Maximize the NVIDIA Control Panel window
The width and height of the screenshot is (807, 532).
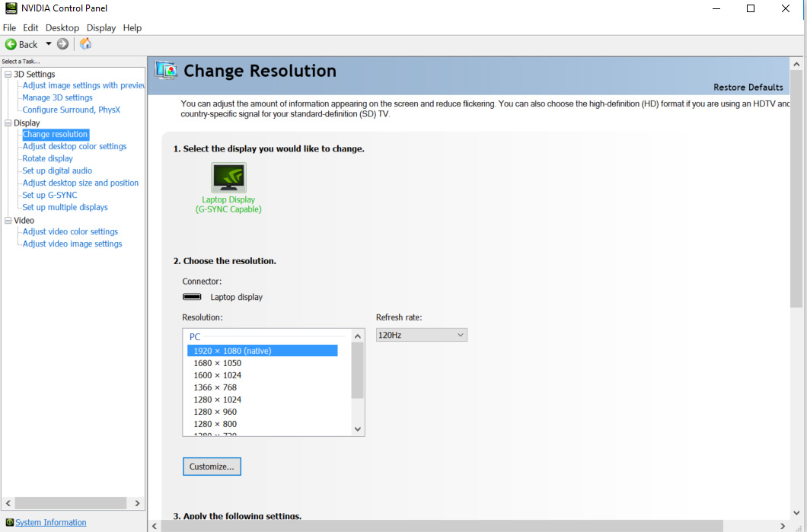click(751, 8)
